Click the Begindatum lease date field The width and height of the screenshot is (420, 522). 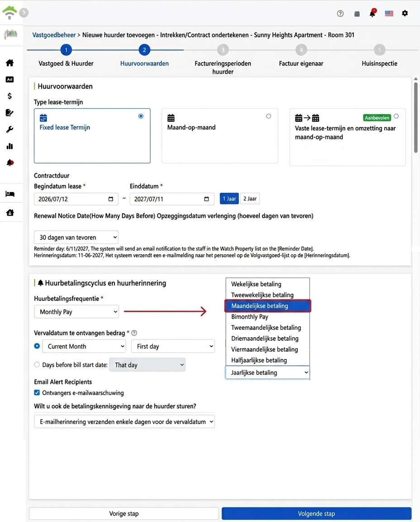click(76, 199)
